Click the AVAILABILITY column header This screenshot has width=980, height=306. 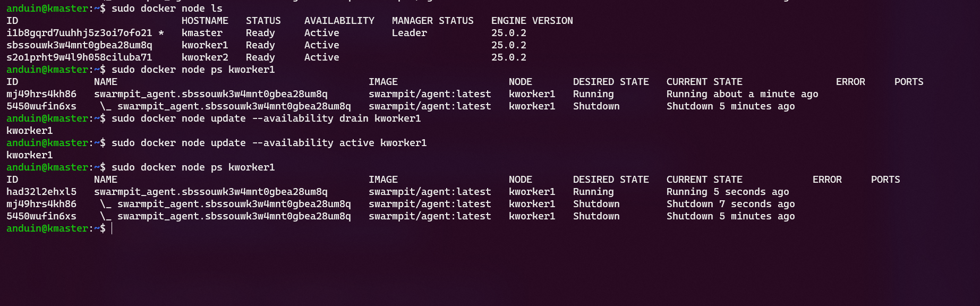pyautogui.click(x=339, y=21)
